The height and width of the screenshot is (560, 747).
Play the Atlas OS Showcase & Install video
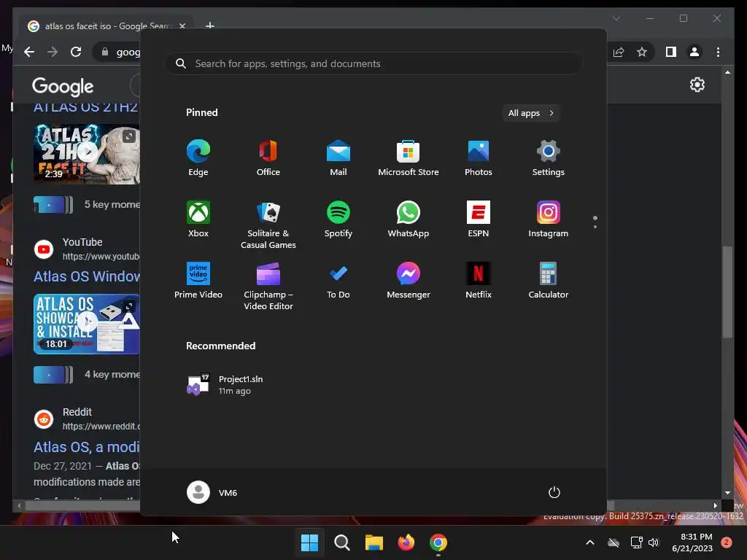pos(87,324)
